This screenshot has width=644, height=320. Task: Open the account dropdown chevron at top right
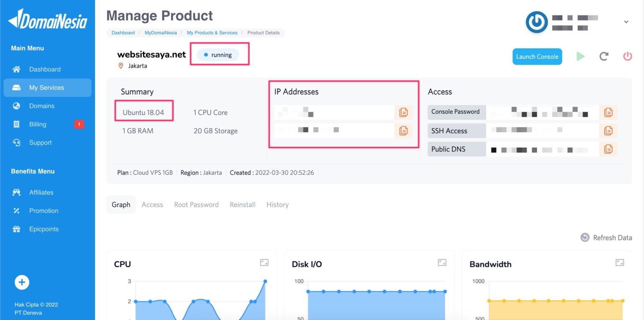pyautogui.click(x=626, y=22)
